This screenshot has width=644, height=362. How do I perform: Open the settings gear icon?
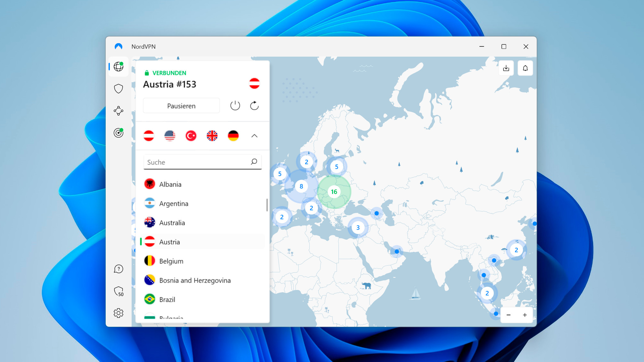pyautogui.click(x=118, y=313)
